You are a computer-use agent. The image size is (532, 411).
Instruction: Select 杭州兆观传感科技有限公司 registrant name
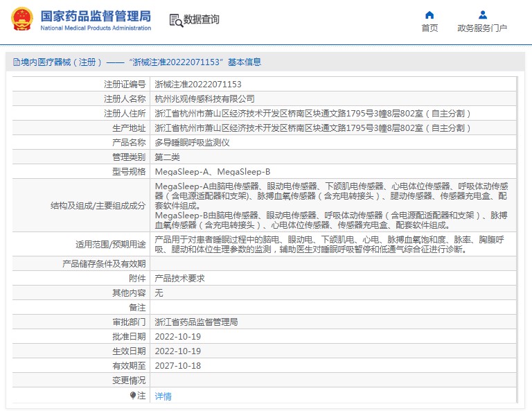(x=204, y=98)
